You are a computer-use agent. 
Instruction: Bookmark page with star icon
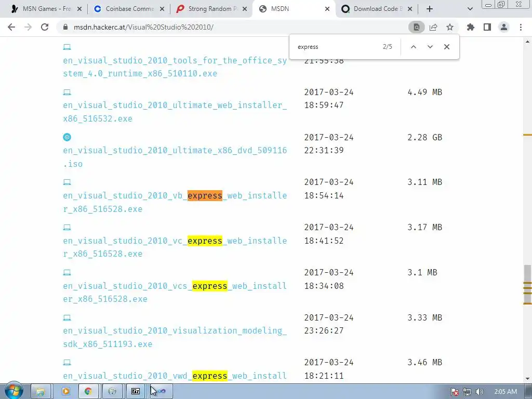(x=450, y=27)
